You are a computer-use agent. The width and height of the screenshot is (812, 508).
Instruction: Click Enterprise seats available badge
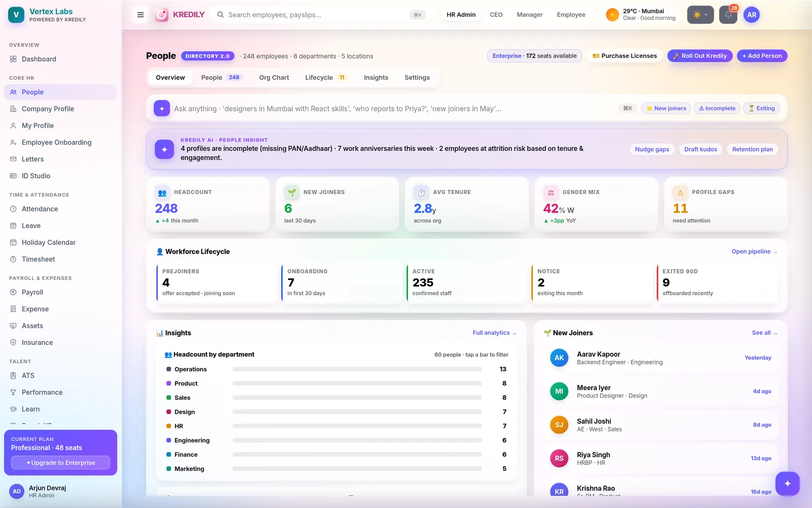pos(534,56)
